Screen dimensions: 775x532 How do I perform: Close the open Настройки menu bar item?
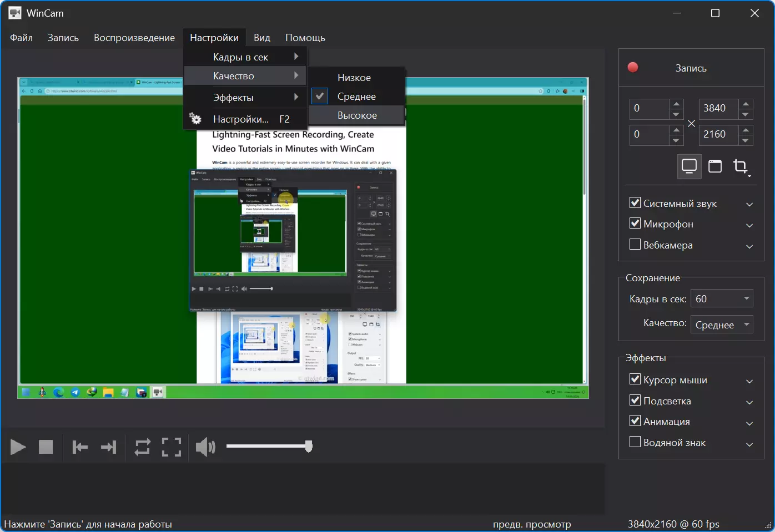pos(214,38)
